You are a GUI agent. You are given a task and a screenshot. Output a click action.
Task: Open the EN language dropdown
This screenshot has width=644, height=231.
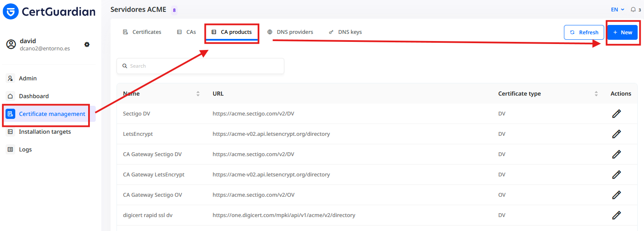(617, 9)
